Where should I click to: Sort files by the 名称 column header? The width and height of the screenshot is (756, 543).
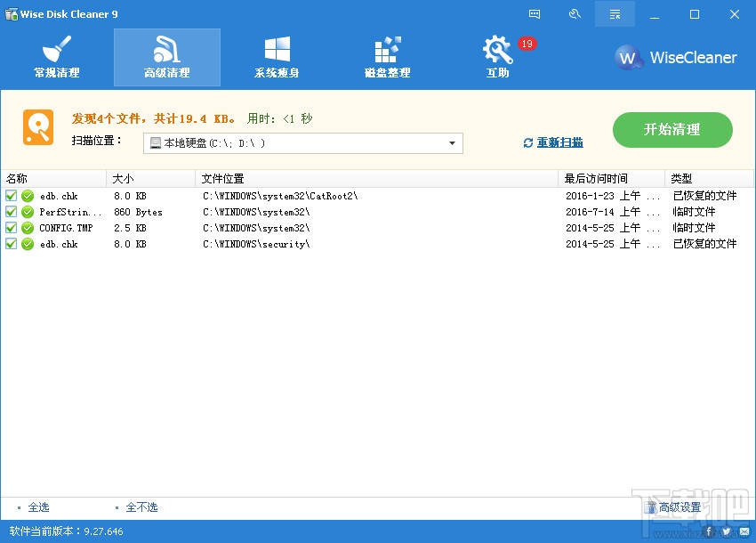(36, 178)
